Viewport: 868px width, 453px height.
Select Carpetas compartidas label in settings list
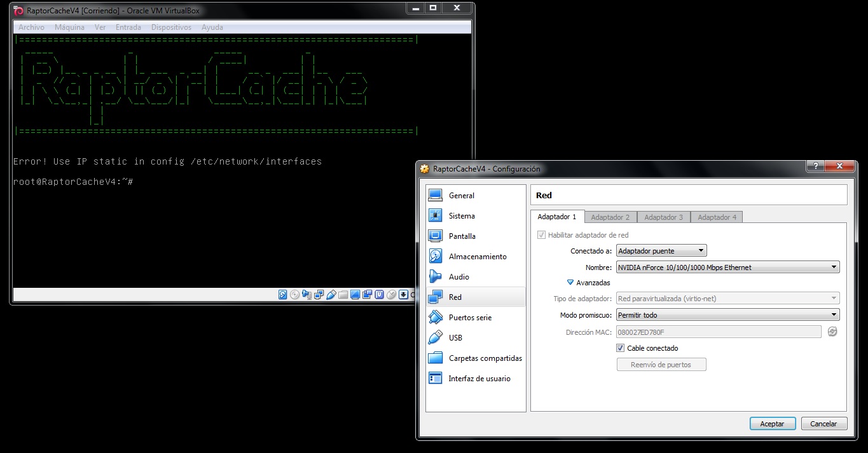(x=485, y=358)
